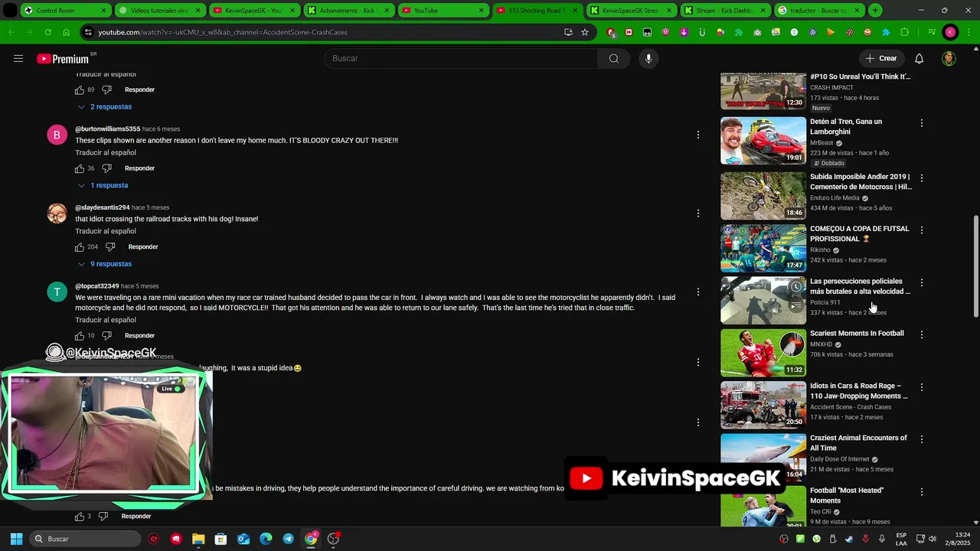The width and height of the screenshot is (980, 551).
Task: Switch to Control Room tab
Action: point(64,11)
